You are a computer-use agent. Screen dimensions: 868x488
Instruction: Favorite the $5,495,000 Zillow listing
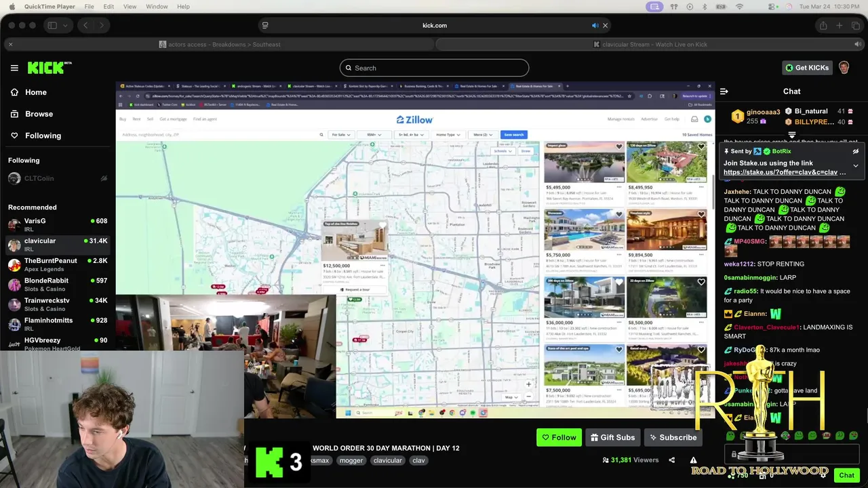pos(618,146)
